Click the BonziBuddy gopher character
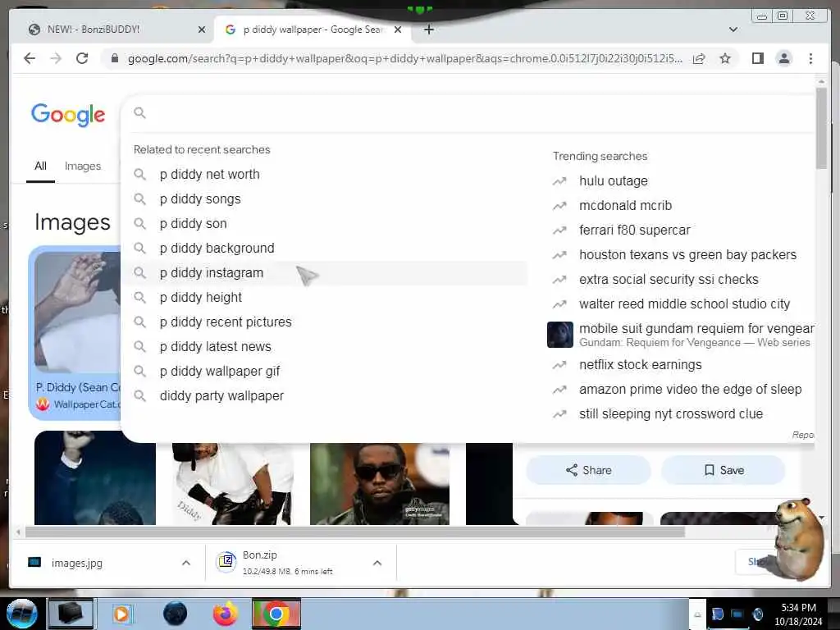Screen dimensions: 840x630 click(798, 538)
